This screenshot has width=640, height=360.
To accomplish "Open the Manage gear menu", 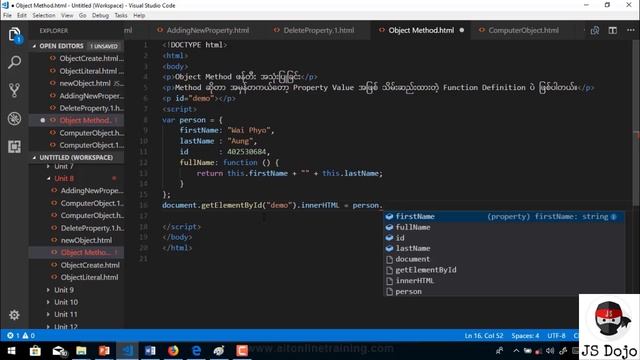I will pyautogui.click(x=14, y=315).
